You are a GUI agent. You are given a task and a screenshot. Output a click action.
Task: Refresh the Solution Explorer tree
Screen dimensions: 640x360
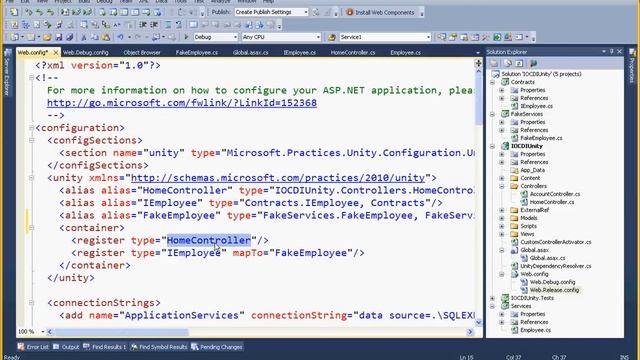(x=519, y=63)
